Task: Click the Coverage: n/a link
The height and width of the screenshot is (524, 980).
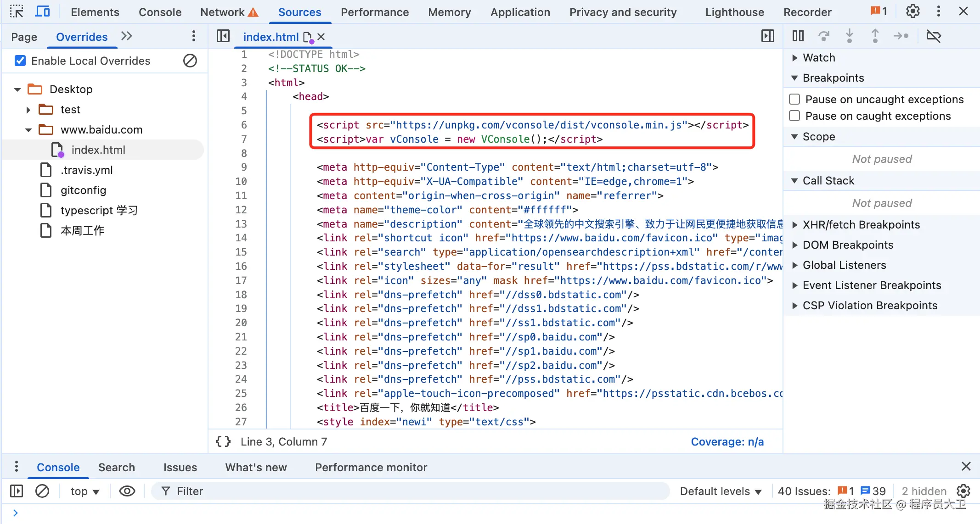Action: coord(727,441)
